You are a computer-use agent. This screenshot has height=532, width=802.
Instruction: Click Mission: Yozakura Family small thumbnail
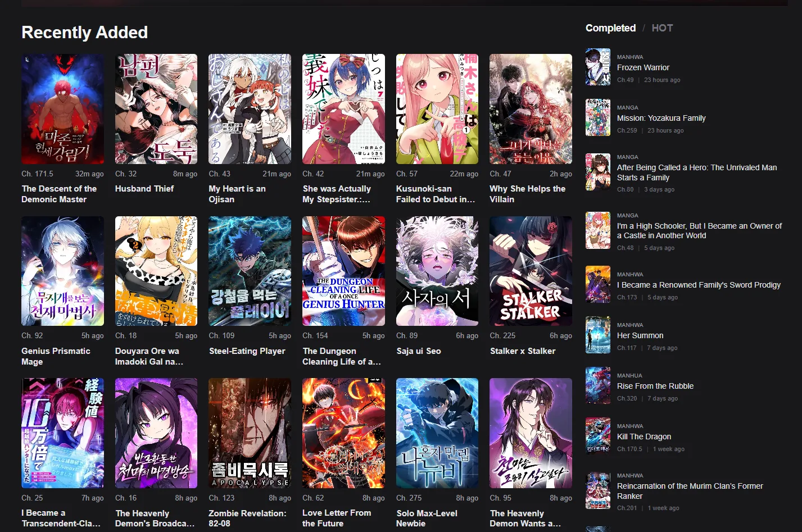tap(598, 117)
